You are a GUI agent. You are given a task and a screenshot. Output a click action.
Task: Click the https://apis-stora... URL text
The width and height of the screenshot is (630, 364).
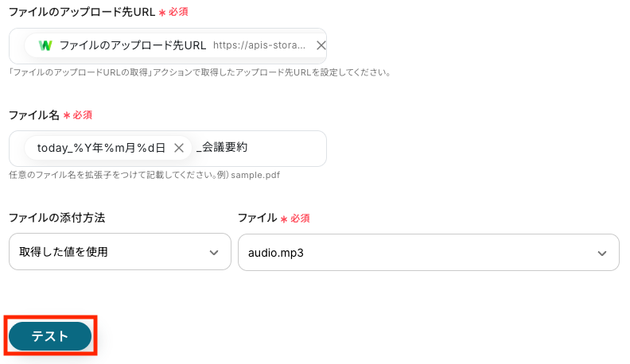click(x=259, y=45)
